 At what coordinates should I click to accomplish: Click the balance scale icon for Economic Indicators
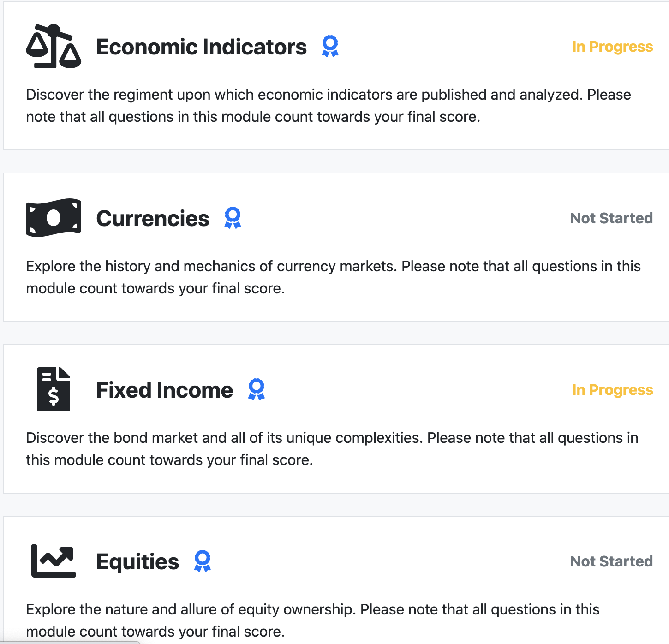[54, 46]
